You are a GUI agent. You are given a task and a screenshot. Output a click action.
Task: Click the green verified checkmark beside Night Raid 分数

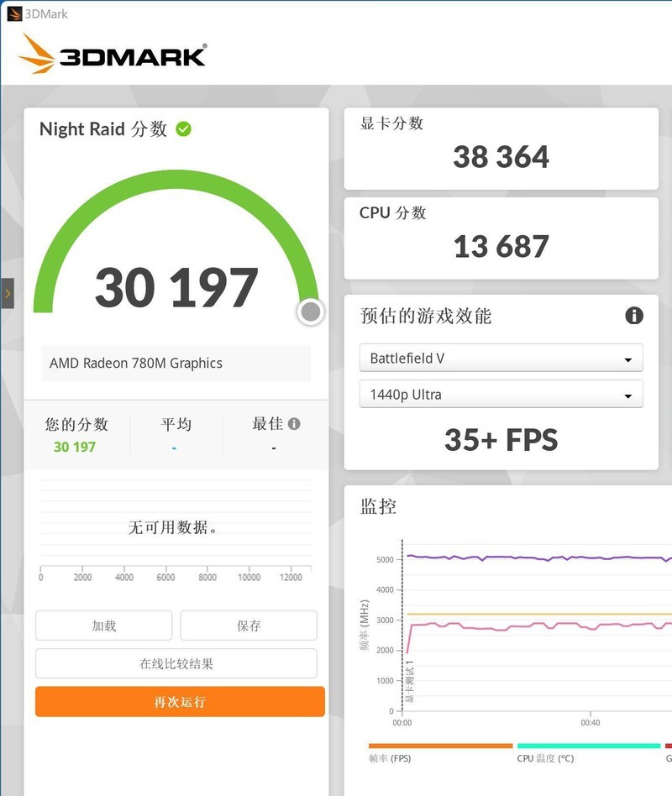pyautogui.click(x=184, y=129)
